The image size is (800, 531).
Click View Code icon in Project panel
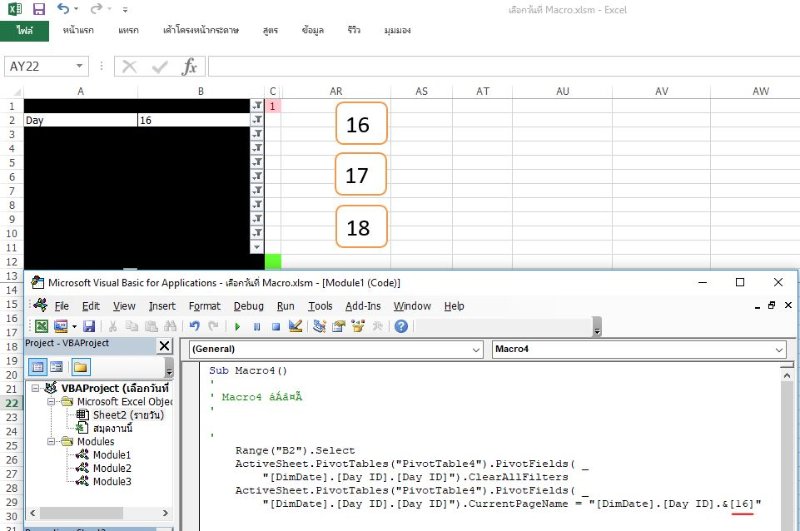(x=39, y=367)
